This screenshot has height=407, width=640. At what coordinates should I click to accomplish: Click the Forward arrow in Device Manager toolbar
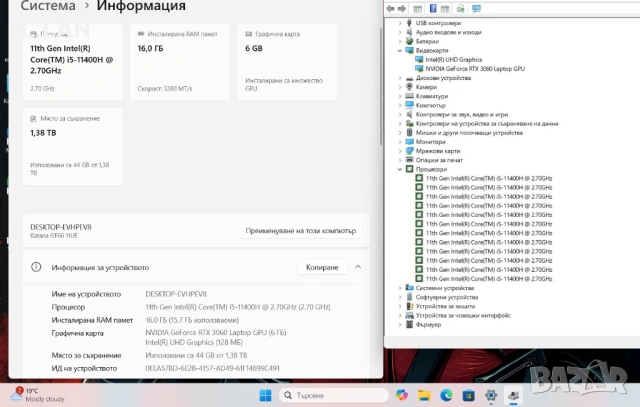[x=402, y=9]
